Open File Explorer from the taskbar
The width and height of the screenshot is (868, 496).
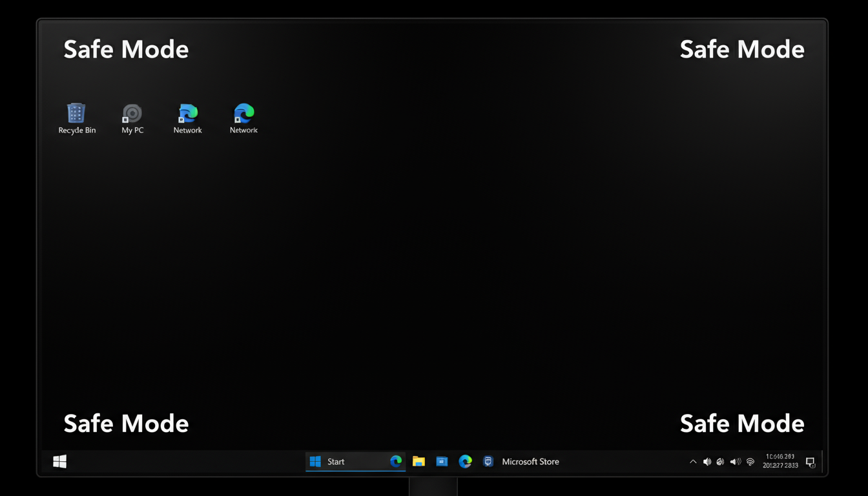[x=418, y=462]
